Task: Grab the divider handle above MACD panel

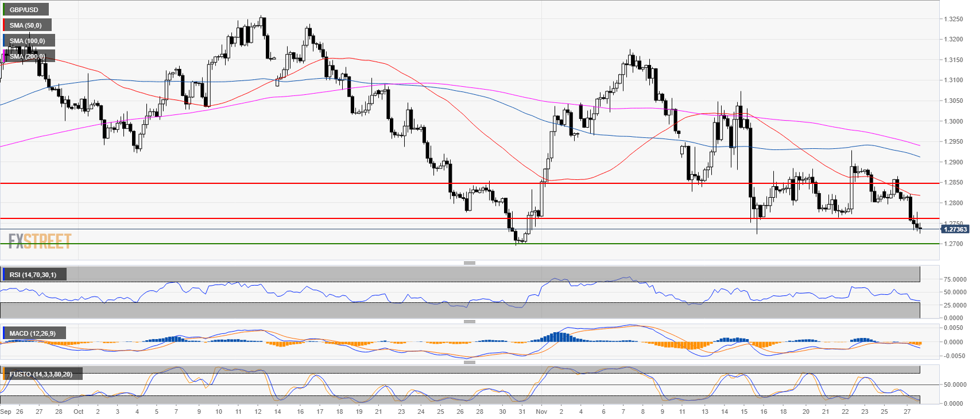Action: pyautogui.click(x=470, y=321)
